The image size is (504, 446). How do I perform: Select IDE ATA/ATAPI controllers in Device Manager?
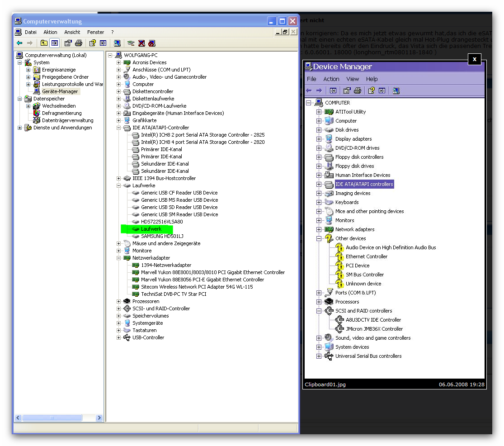[364, 184]
